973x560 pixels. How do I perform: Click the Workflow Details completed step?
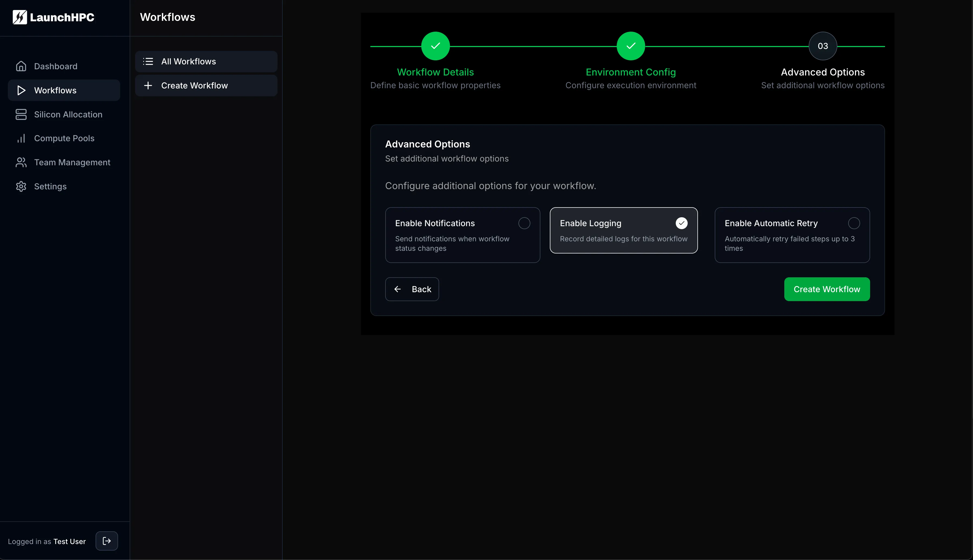(435, 46)
